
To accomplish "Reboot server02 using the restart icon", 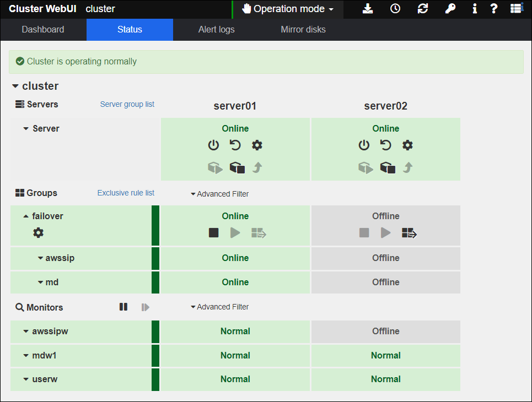I will [x=385, y=145].
